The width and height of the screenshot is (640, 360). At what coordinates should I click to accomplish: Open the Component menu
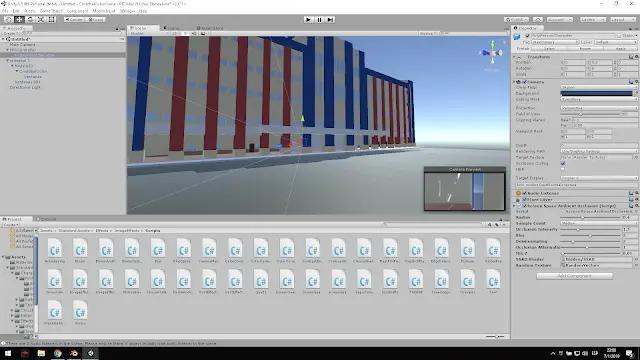pyautogui.click(x=77, y=11)
